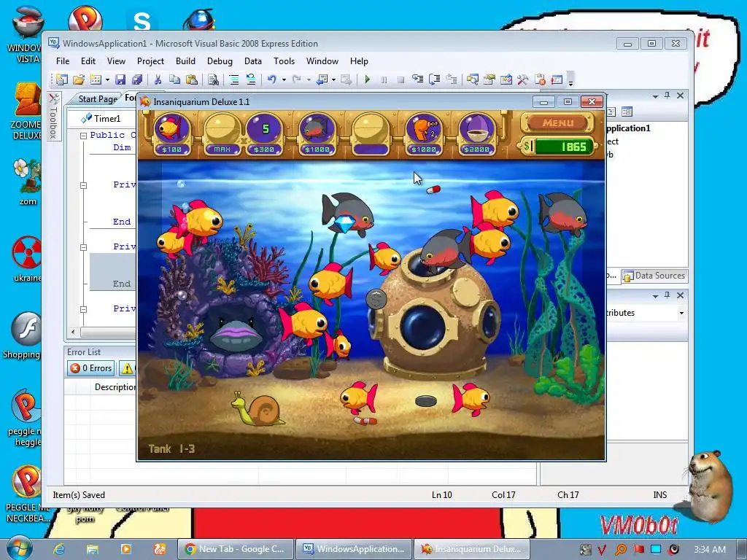The image size is (747, 560).
Task: Open the Build menu
Action: tap(185, 61)
